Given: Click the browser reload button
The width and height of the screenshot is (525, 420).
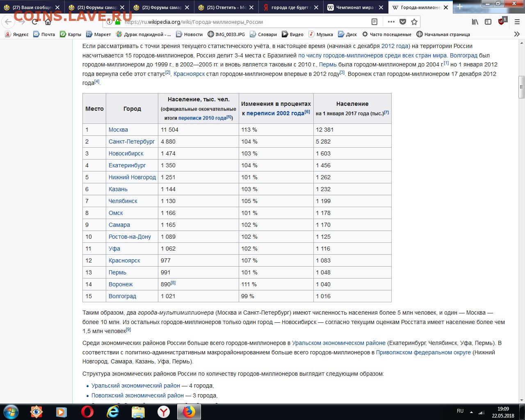Looking at the screenshot, I should pos(35,22).
